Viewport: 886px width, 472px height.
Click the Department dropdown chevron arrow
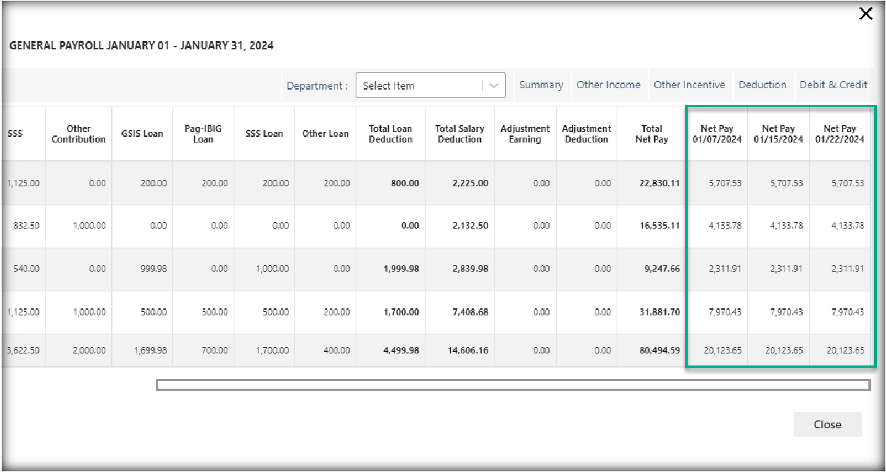click(x=494, y=86)
